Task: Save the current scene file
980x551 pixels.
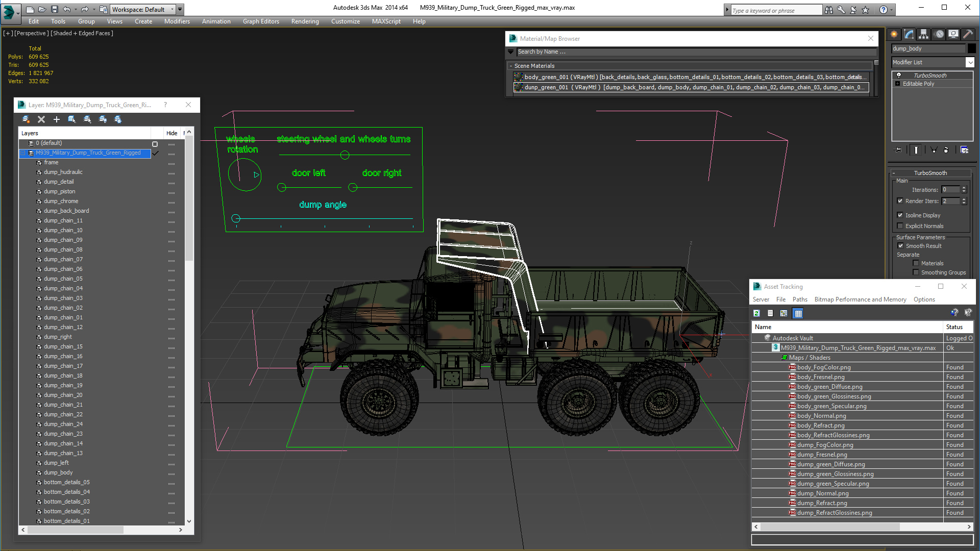Action: coord(54,9)
